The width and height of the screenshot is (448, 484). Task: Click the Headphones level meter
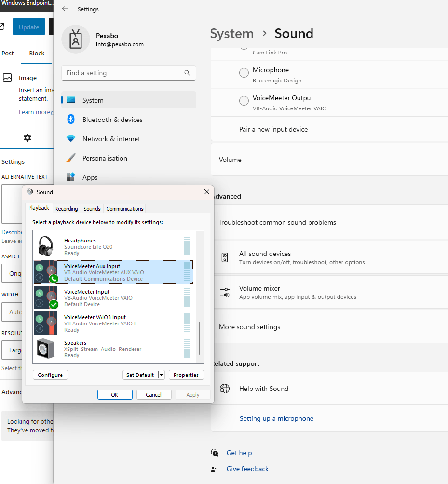187,246
